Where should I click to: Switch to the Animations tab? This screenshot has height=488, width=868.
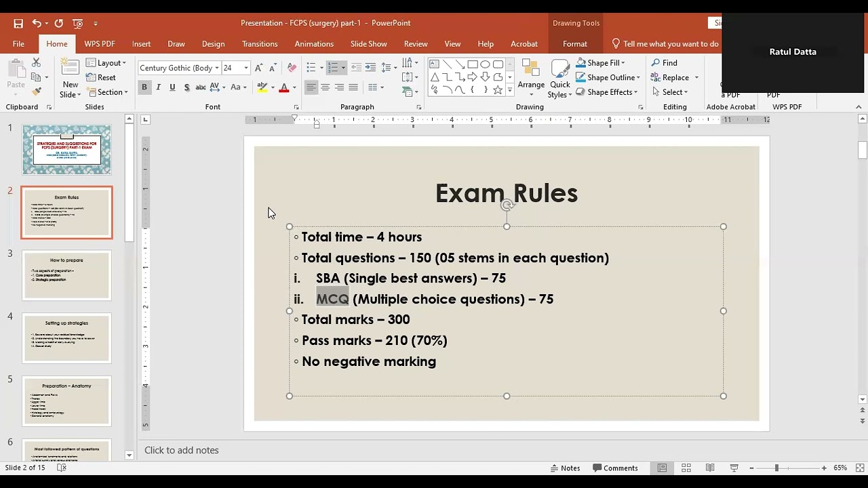click(314, 43)
